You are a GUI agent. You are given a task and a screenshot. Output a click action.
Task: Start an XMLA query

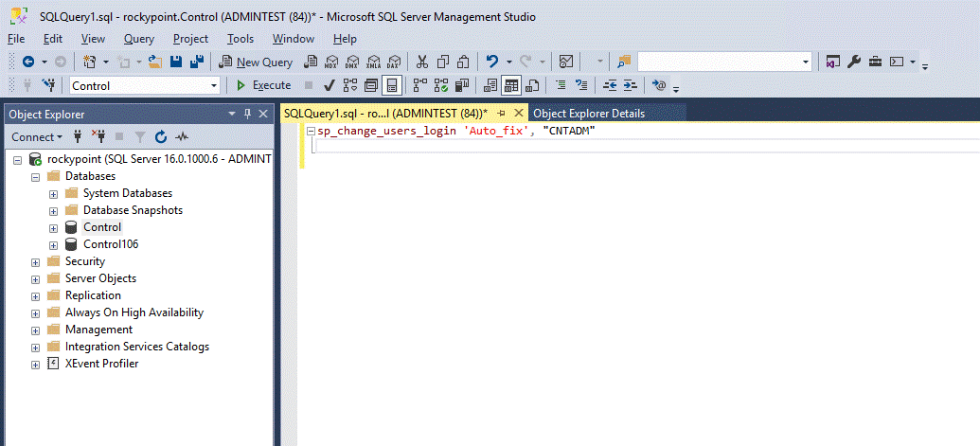pos(373,62)
